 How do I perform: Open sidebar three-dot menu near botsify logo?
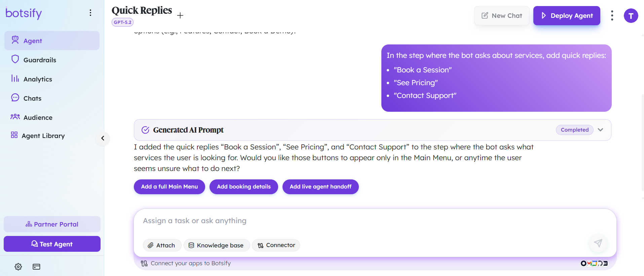pos(90,13)
